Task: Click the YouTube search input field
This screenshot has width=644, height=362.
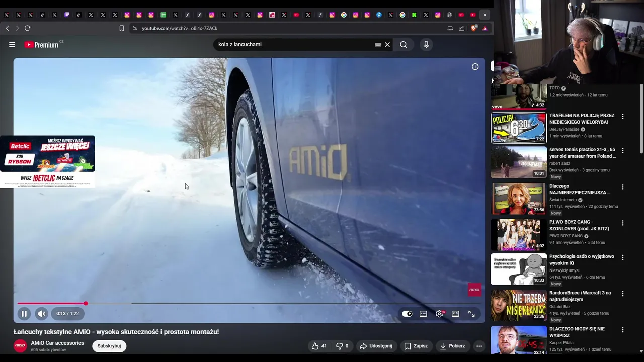Action: [294, 44]
